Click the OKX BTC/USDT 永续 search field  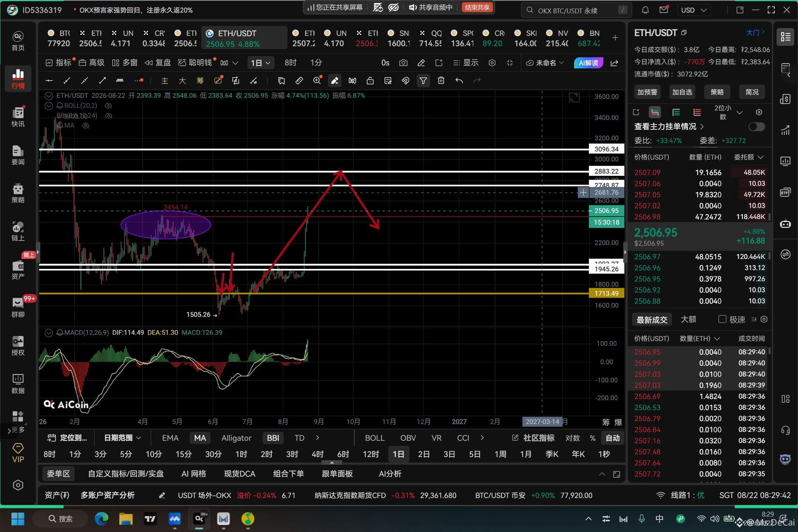click(576, 10)
